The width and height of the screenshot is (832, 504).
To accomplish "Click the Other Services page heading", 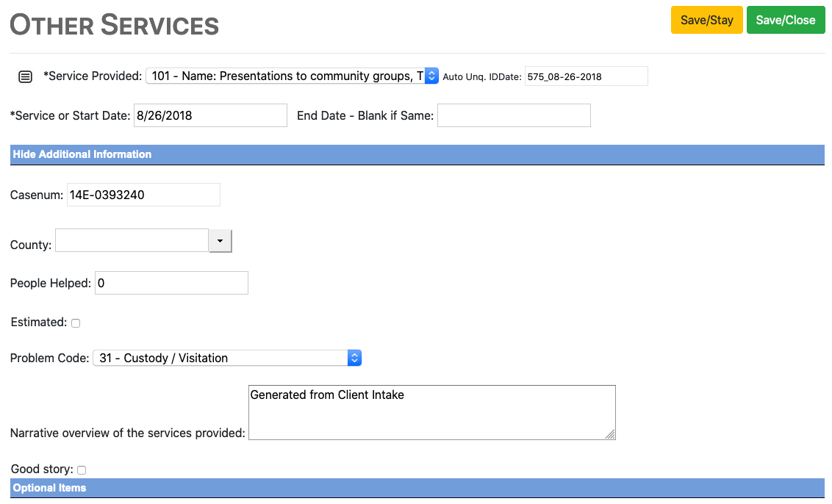I will point(115,25).
